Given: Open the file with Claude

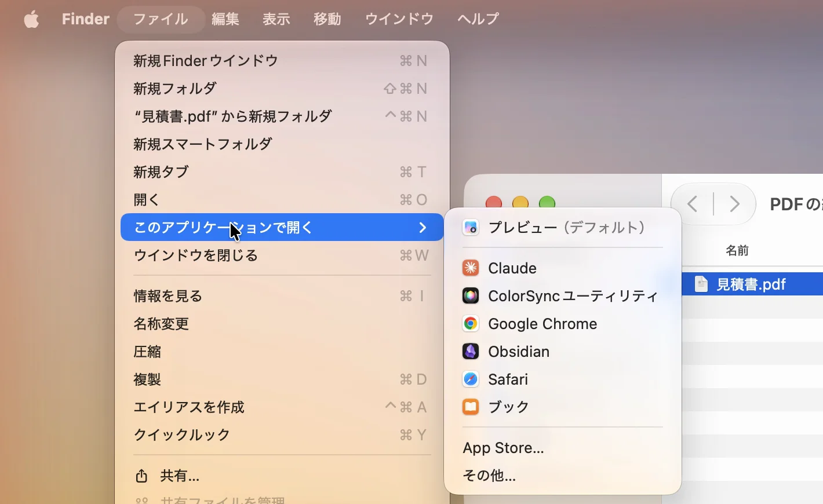Looking at the screenshot, I should pos(563,268).
